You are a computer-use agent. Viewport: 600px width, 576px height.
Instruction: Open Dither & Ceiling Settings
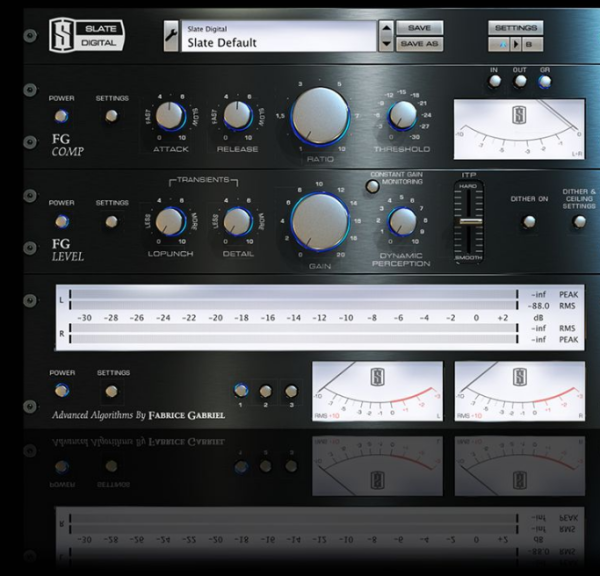coord(578,221)
